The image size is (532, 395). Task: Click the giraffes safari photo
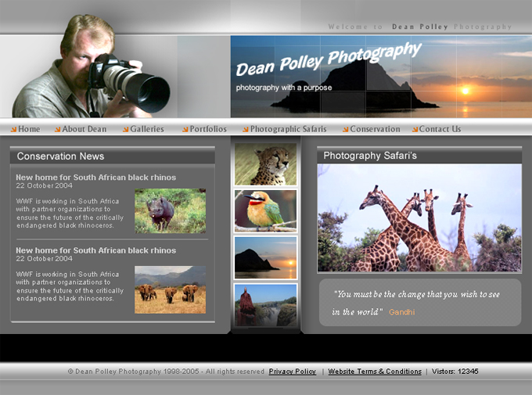click(x=419, y=218)
